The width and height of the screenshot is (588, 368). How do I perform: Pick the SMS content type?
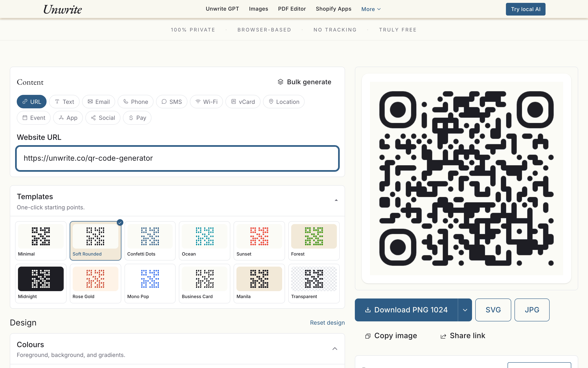(x=171, y=102)
